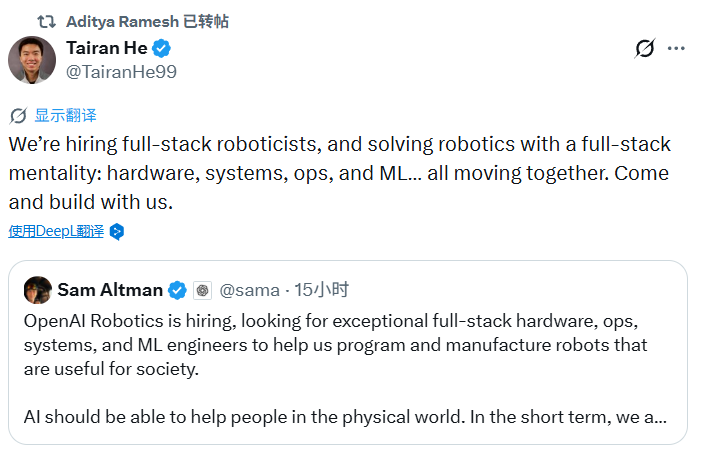
Task: Click the Grok icon beside 显示翻译
Action: tap(18, 116)
